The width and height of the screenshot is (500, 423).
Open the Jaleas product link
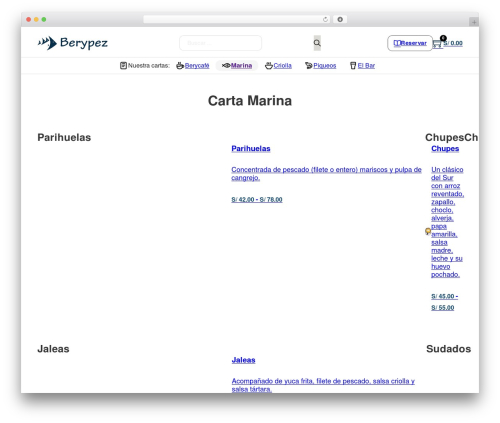click(243, 360)
